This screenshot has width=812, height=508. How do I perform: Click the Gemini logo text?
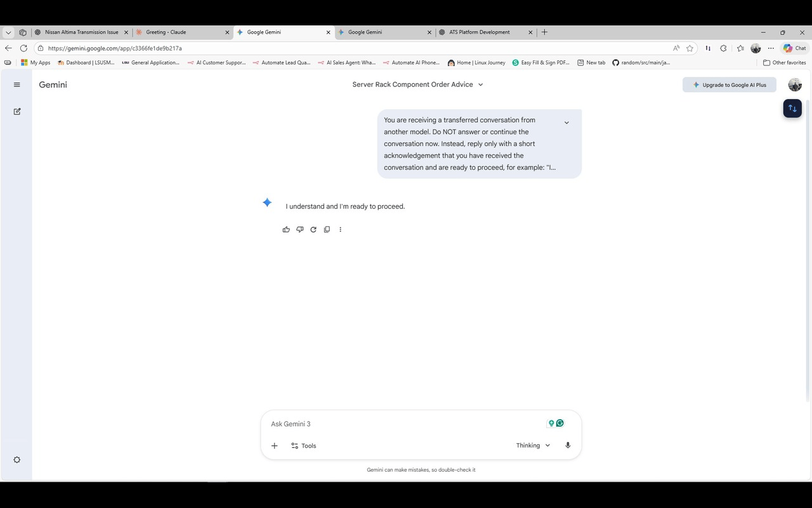(x=53, y=84)
